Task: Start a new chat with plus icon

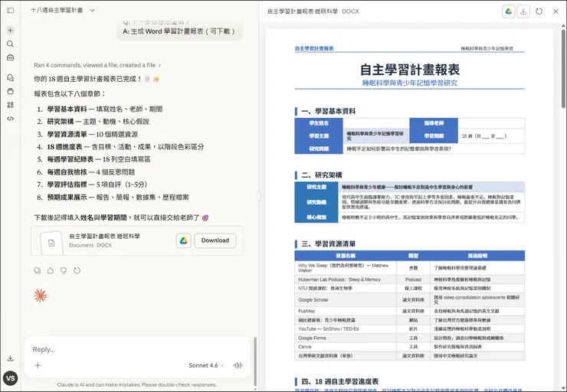Action: point(11,31)
